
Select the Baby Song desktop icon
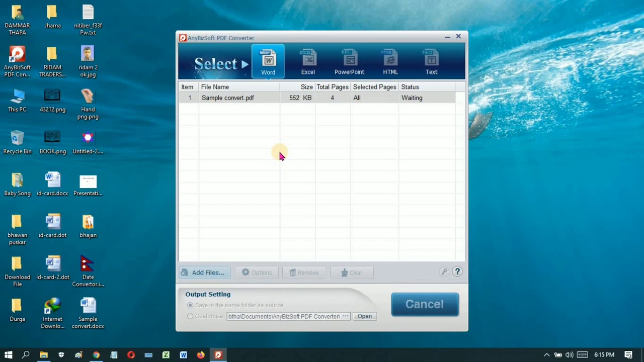tap(17, 185)
